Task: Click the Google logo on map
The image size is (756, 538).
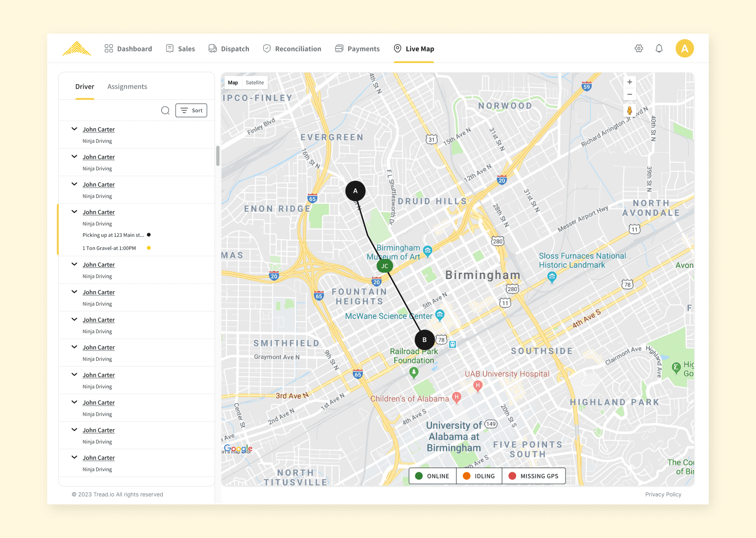Action: click(238, 448)
